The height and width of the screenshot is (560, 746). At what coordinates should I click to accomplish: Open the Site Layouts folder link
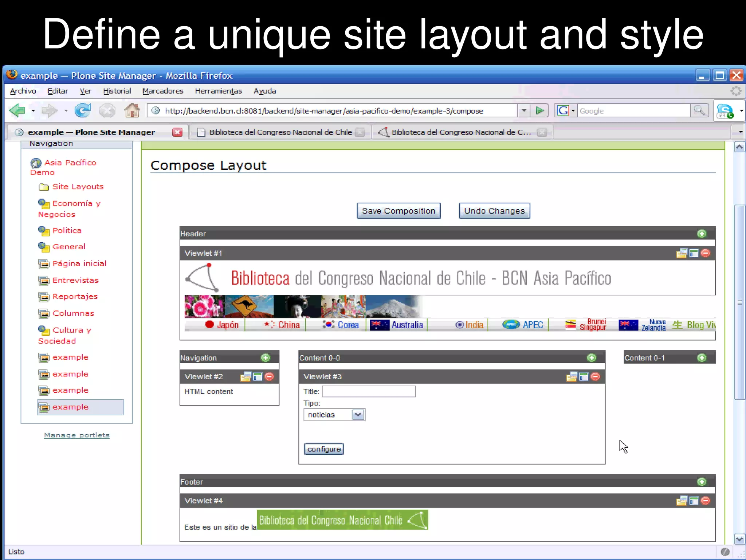(78, 187)
